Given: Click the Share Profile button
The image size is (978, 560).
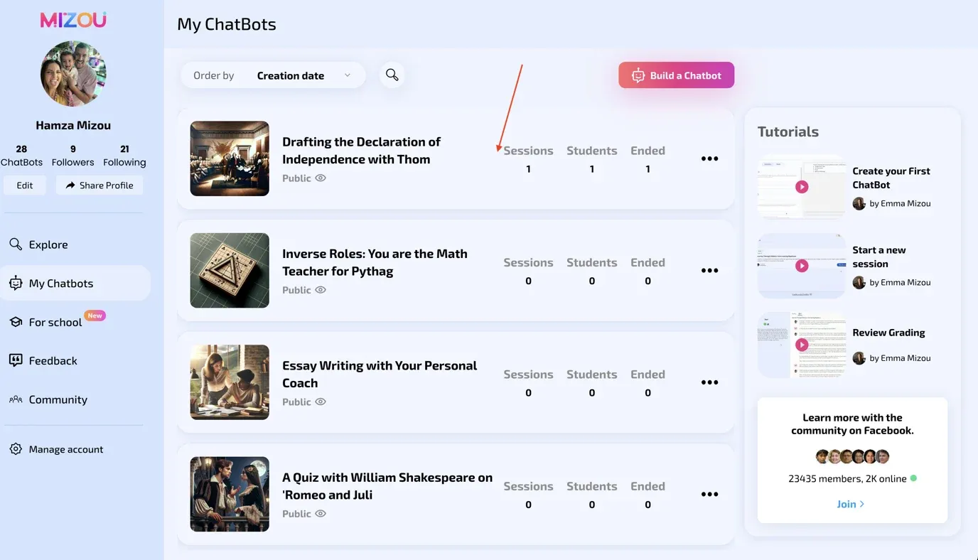Looking at the screenshot, I should tap(100, 185).
